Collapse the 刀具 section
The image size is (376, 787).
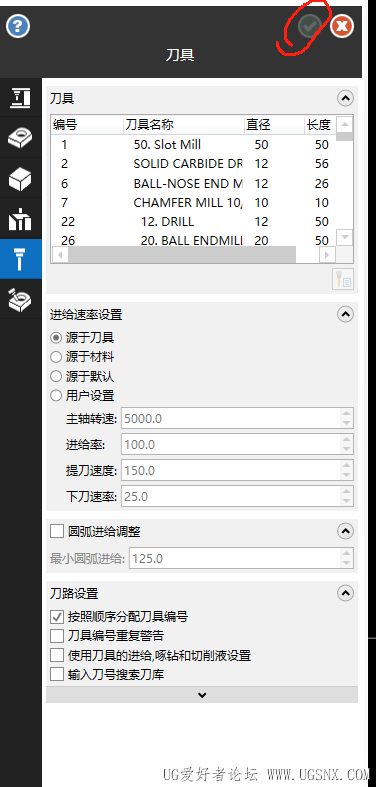tap(345, 98)
